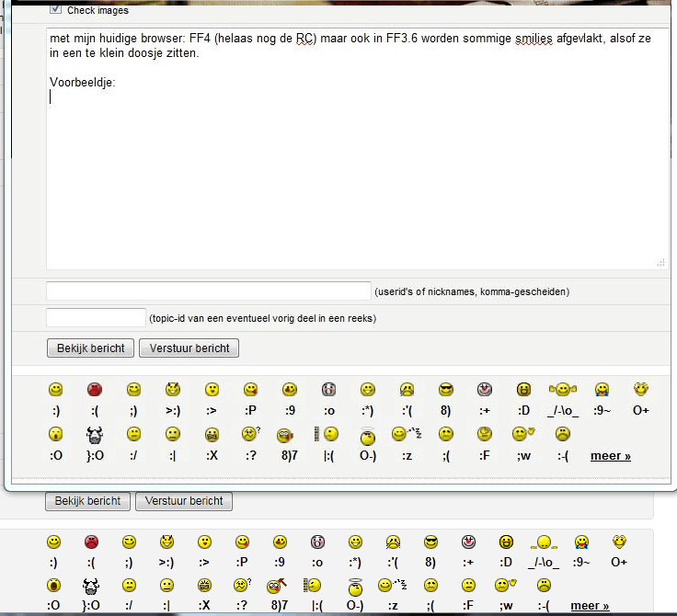
Task: Insert the :'( crying smiley in the front popup
Action: (x=407, y=390)
